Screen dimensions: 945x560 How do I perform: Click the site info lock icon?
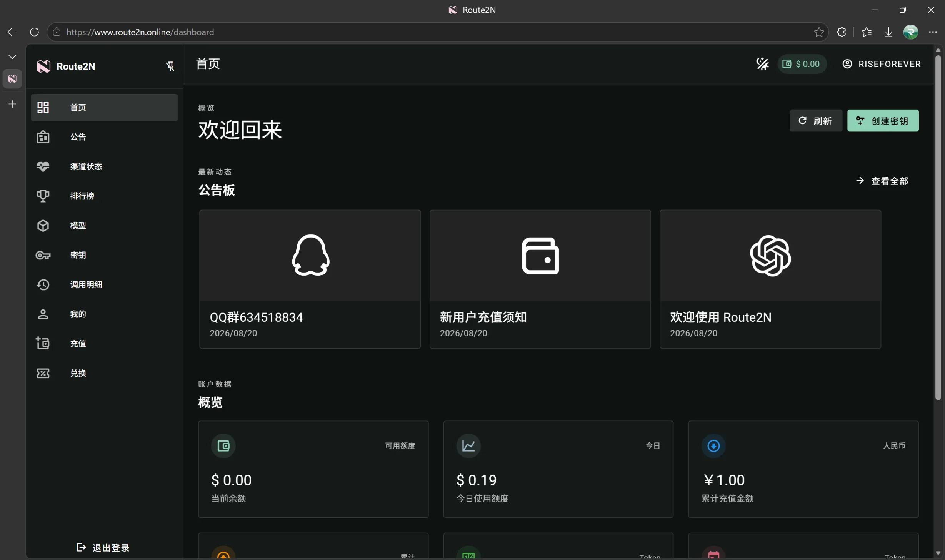[x=57, y=32]
